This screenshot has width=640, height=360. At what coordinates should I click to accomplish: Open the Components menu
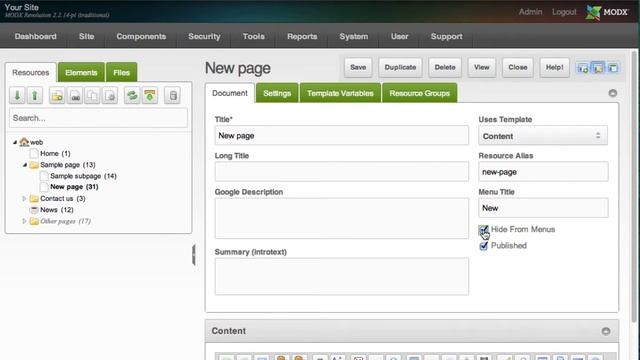[x=141, y=36]
